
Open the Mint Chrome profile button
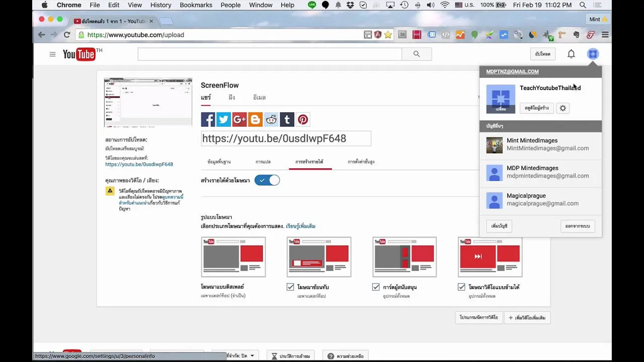[x=599, y=19]
